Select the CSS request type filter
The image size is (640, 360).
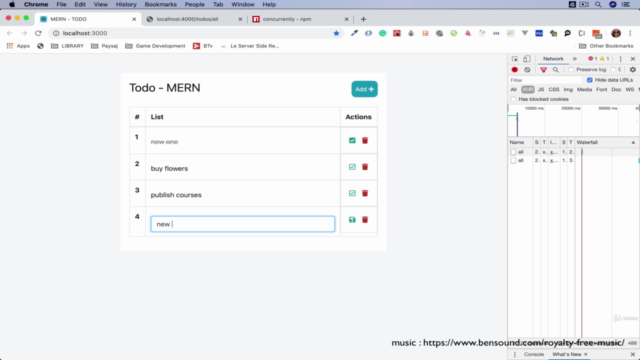tap(553, 89)
